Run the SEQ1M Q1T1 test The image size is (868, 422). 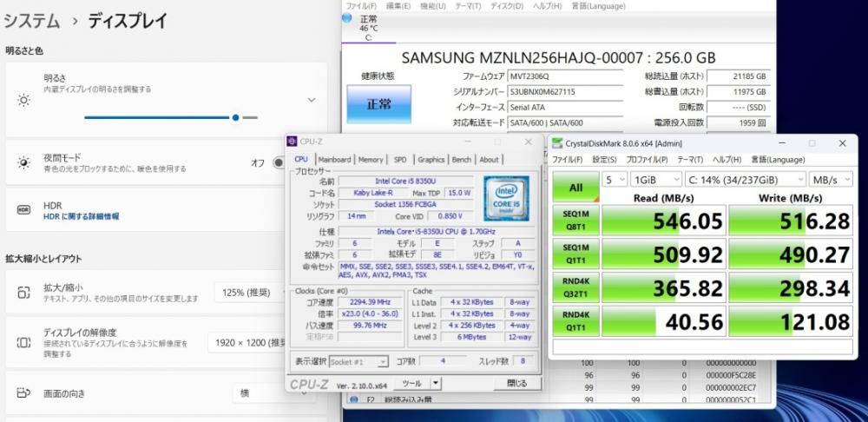pyautogui.click(x=575, y=254)
